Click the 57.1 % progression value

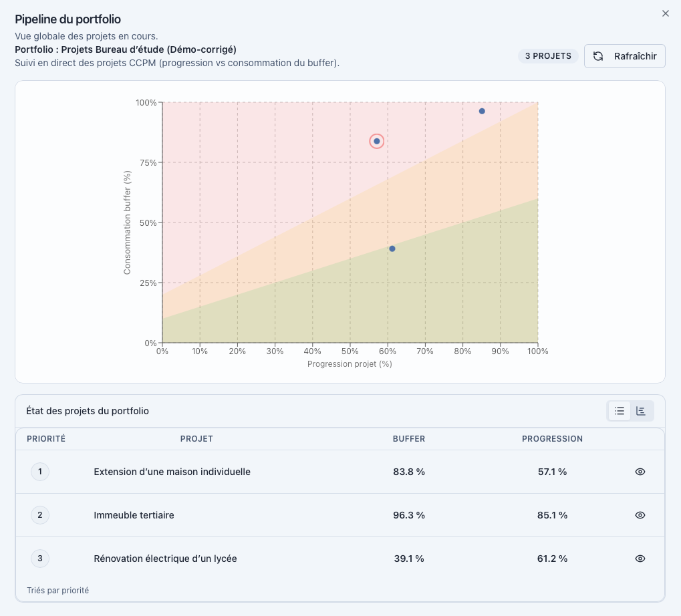coord(552,472)
